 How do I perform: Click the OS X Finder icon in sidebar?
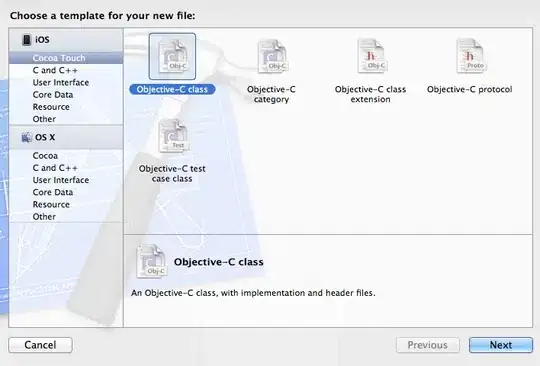pos(27,137)
